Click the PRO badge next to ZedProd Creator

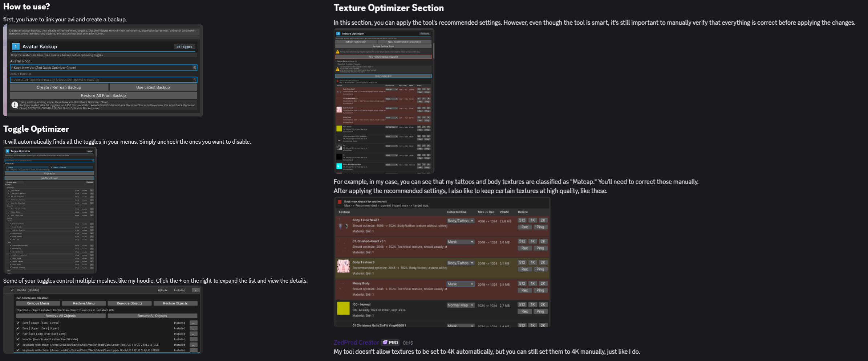(x=390, y=342)
